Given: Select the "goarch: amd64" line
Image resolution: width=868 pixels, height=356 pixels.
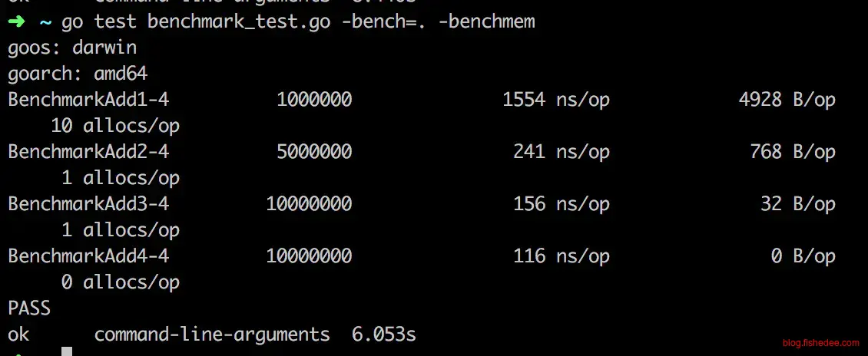Looking at the screenshot, I should click(x=78, y=74).
